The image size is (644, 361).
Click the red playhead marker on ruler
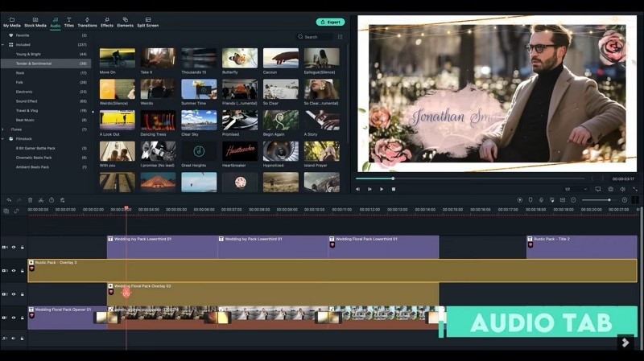tap(126, 208)
